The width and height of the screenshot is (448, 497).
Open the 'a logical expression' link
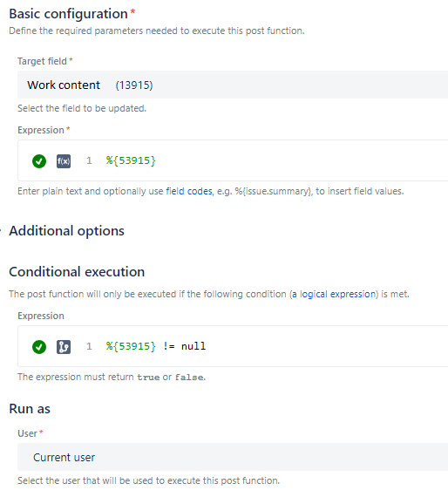[x=333, y=294]
